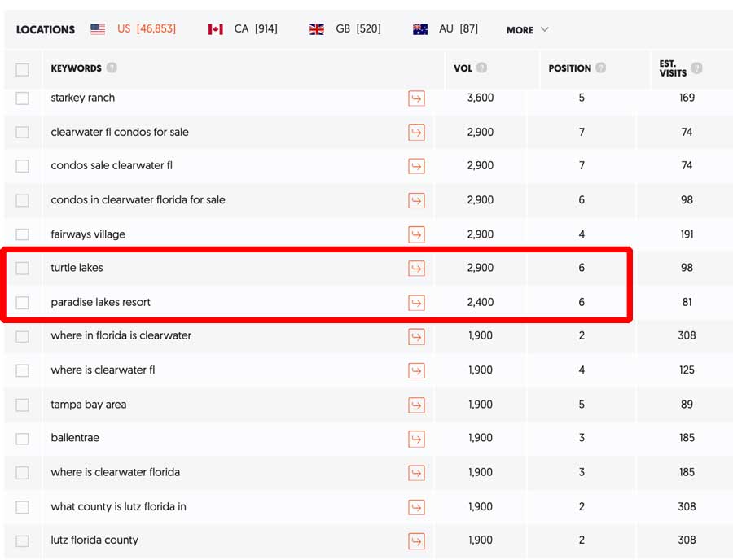Check the 'where is clearwater fl' checkbox
The width and height of the screenshot is (733, 560).
coord(23,370)
